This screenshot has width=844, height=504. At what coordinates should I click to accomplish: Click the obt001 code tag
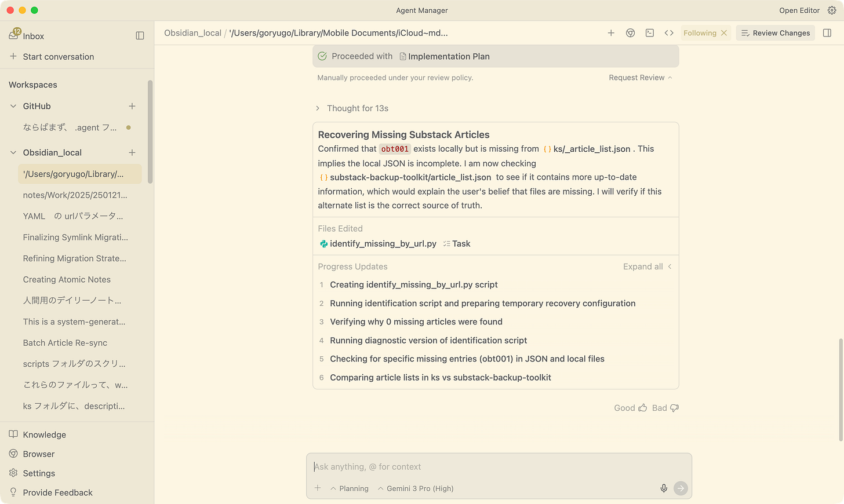pyautogui.click(x=395, y=149)
